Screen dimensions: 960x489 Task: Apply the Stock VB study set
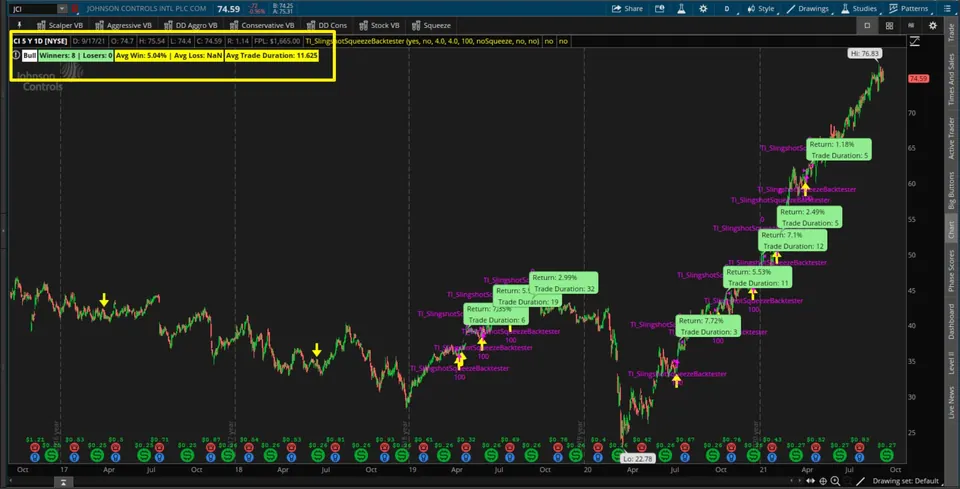coord(380,25)
